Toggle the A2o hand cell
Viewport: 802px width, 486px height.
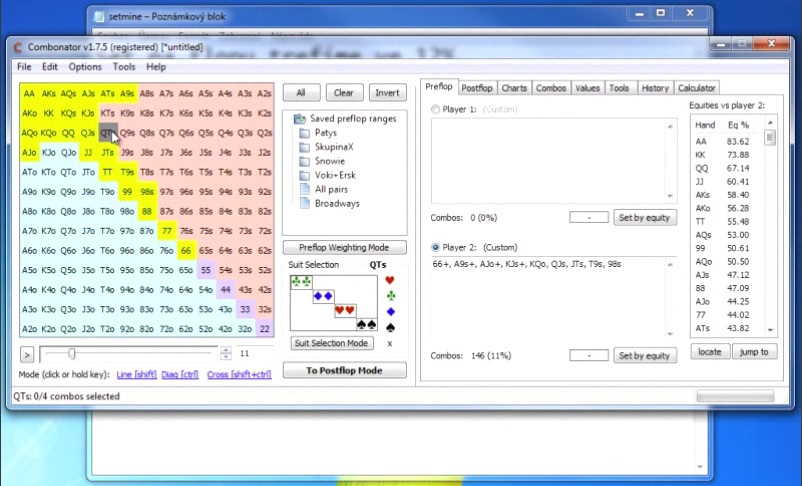(x=29, y=329)
